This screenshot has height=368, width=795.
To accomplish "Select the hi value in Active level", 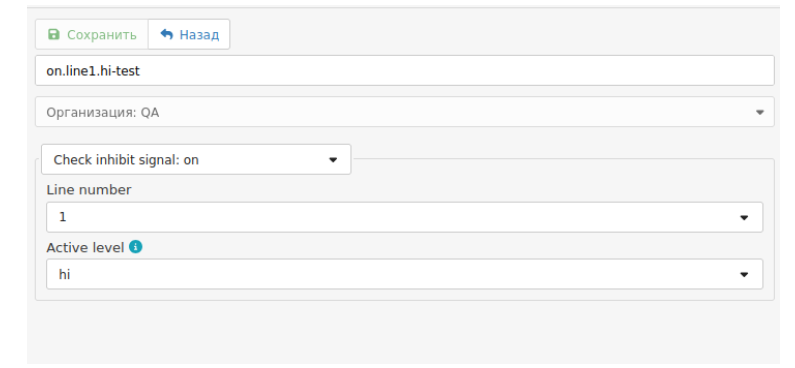I will tap(64, 275).
